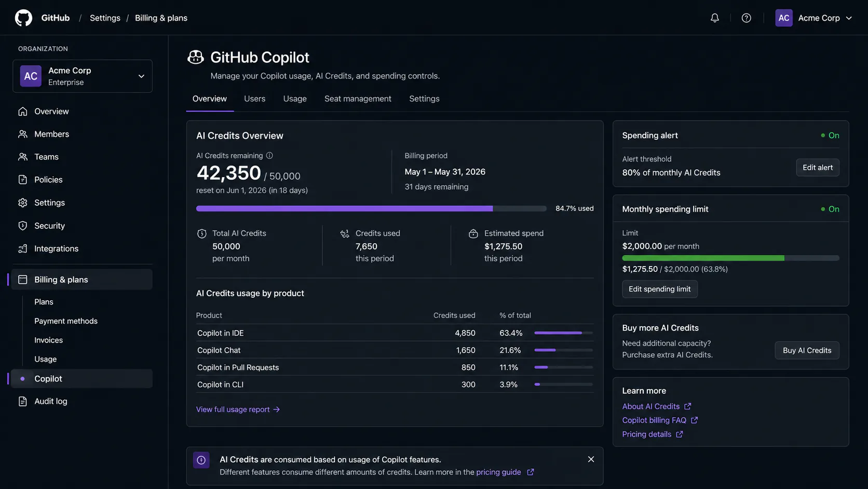This screenshot has width=868, height=489.
Task: Click the Edit alert button
Action: pos(818,167)
